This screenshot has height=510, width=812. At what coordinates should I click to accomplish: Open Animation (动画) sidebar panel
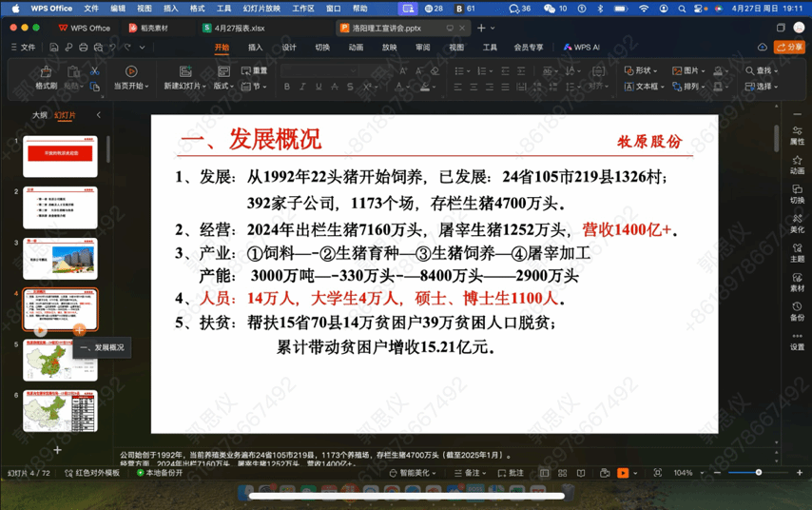point(797,165)
